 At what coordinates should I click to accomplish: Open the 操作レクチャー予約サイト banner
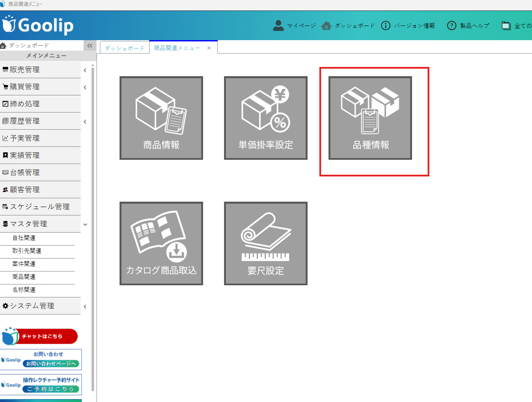(x=41, y=385)
